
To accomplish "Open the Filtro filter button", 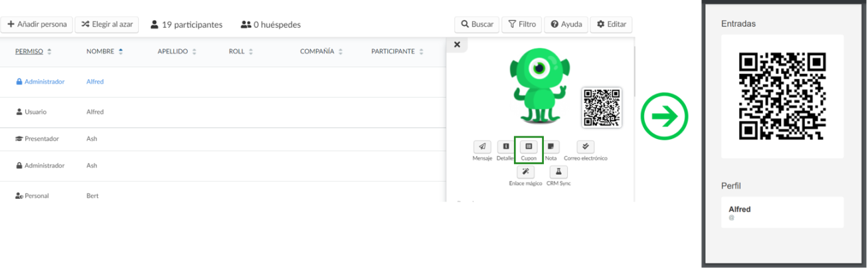I will [521, 25].
